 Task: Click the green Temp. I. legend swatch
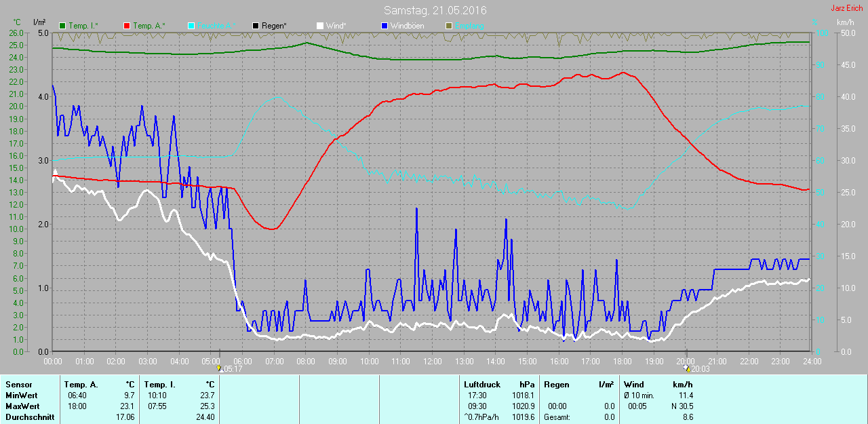click(62, 26)
